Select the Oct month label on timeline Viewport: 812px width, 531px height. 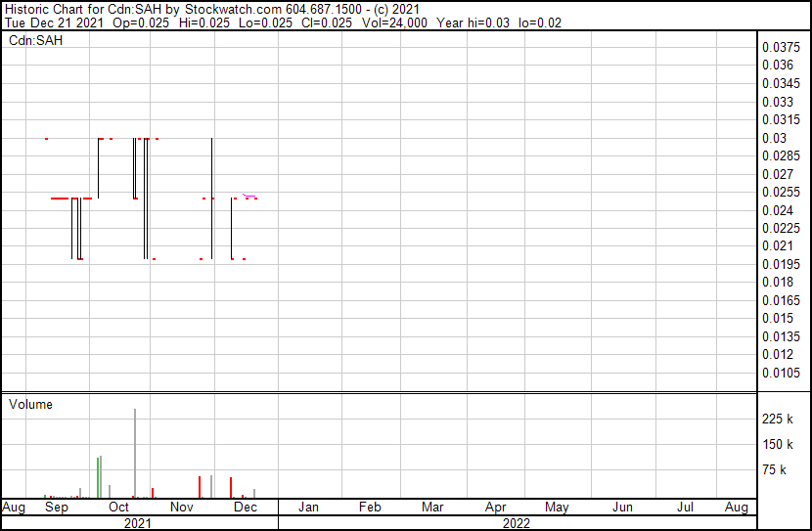pos(118,507)
